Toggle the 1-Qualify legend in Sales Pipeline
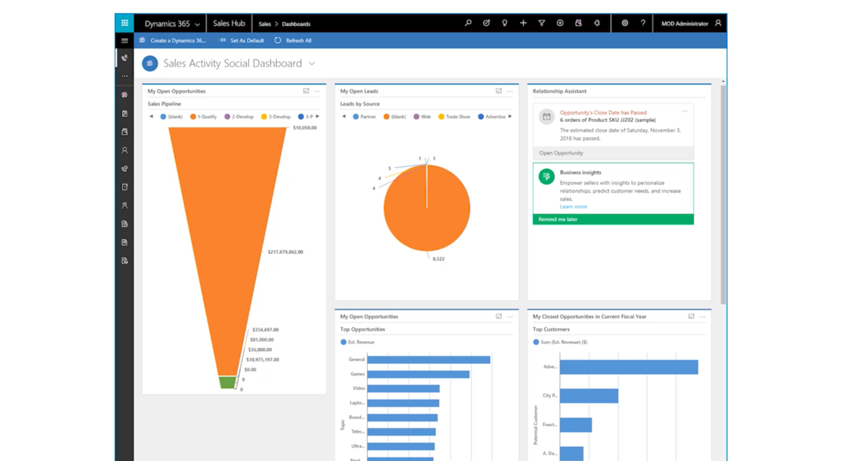Screen dimensions: 868x461 [x=203, y=116]
